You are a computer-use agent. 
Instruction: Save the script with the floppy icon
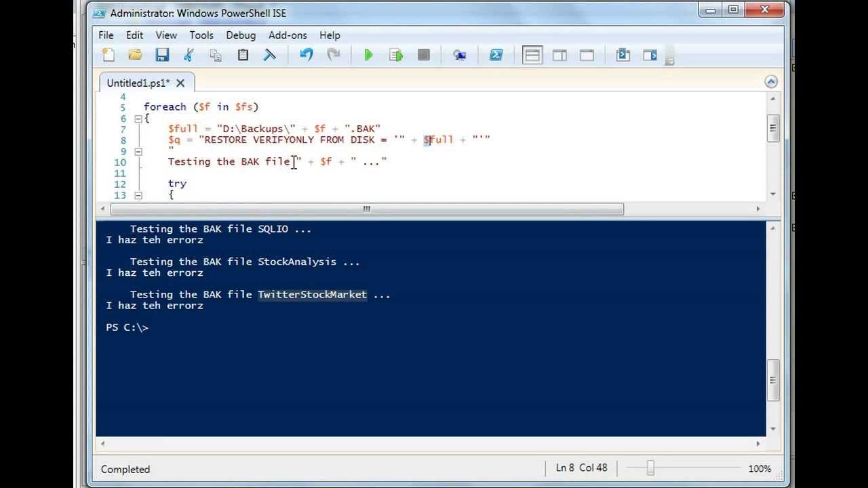pos(162,55)
